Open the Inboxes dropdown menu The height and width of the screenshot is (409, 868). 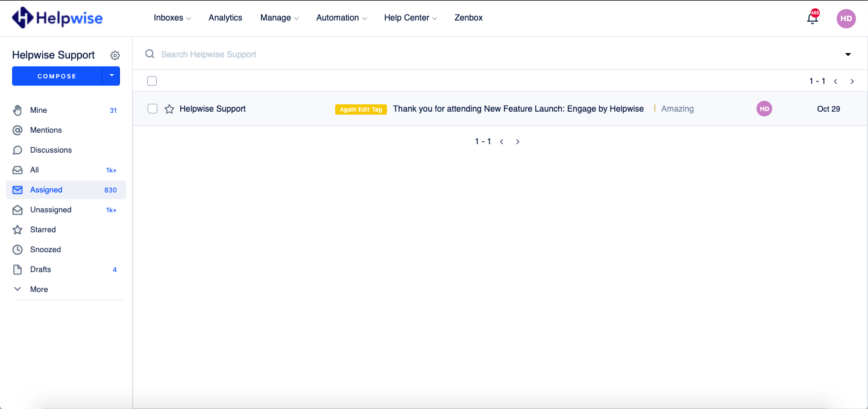172,17
